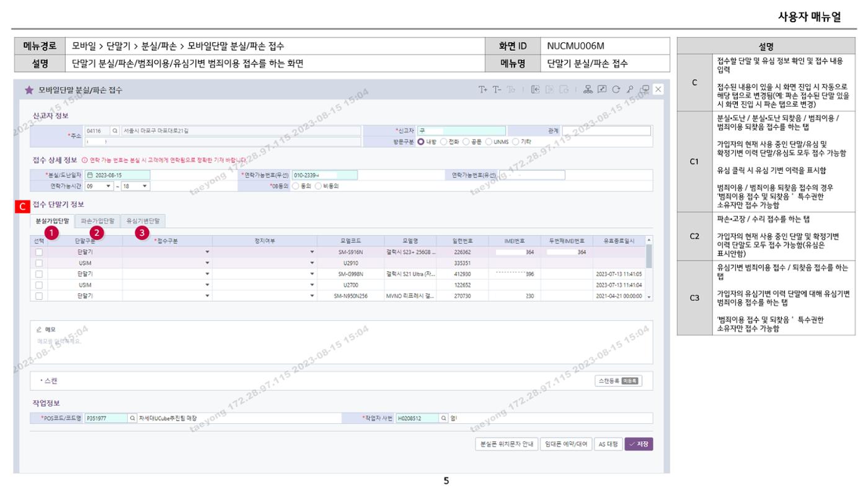Click the key icon in the window toolbar
This screenshot has height=489, width=868.
(x=631, y=89)
